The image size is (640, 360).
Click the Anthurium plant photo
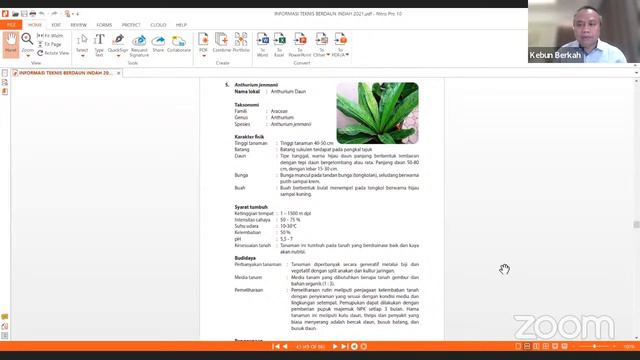(378, 113)
